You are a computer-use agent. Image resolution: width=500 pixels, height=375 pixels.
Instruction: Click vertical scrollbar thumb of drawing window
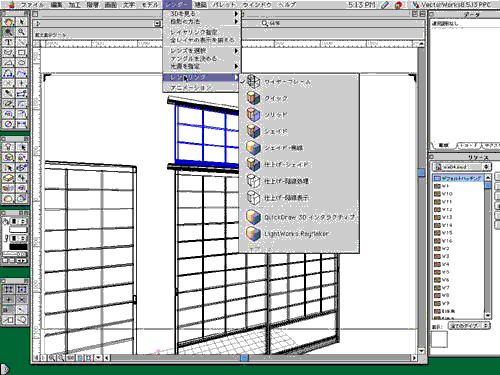(421, 172)
